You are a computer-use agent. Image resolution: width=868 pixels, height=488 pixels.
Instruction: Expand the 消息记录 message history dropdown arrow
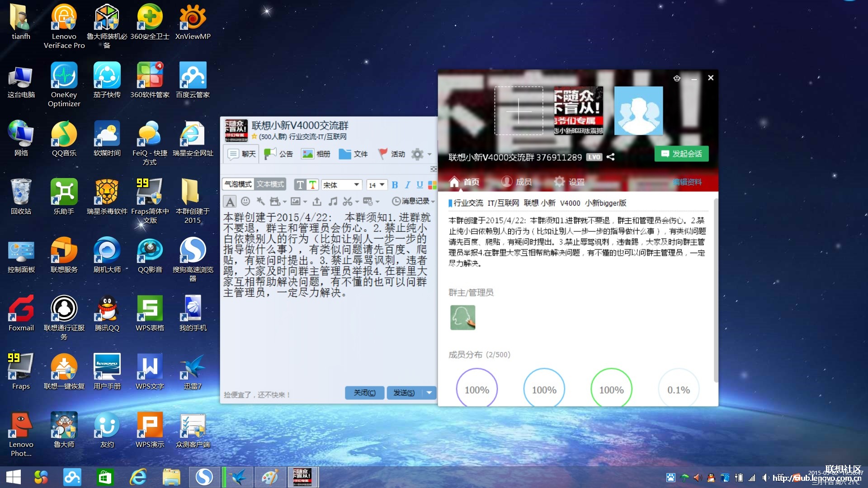click(433, 202)
